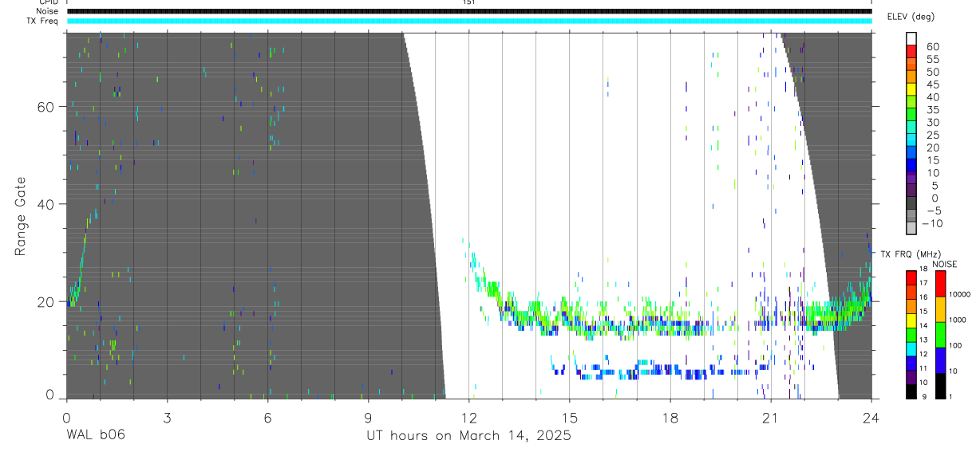
Task: Click the '40' range gate tick on y-axis
Action: coord(46,204)
